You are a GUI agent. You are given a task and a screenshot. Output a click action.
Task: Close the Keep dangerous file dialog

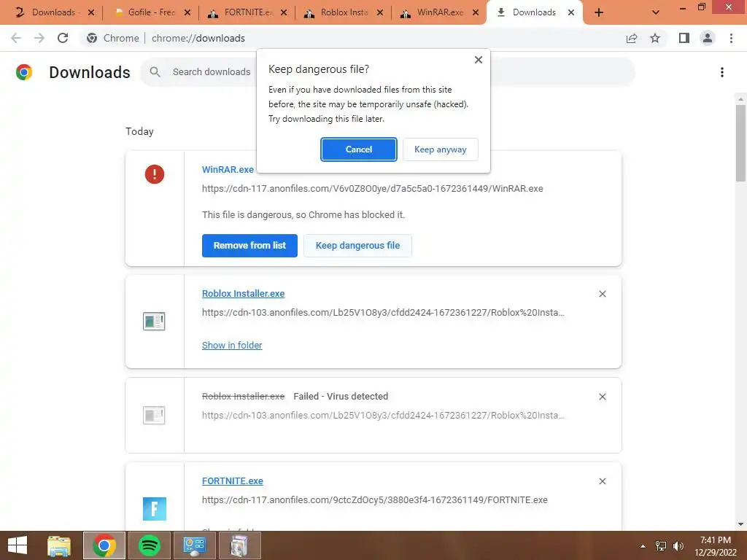coord(479,60)
